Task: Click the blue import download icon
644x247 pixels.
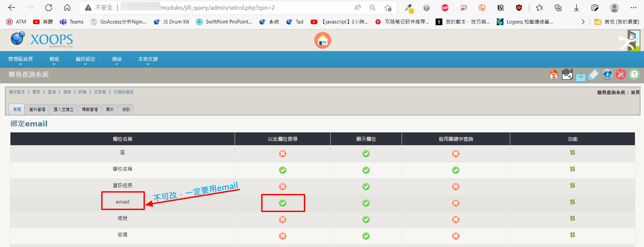Action: [580, 76]
